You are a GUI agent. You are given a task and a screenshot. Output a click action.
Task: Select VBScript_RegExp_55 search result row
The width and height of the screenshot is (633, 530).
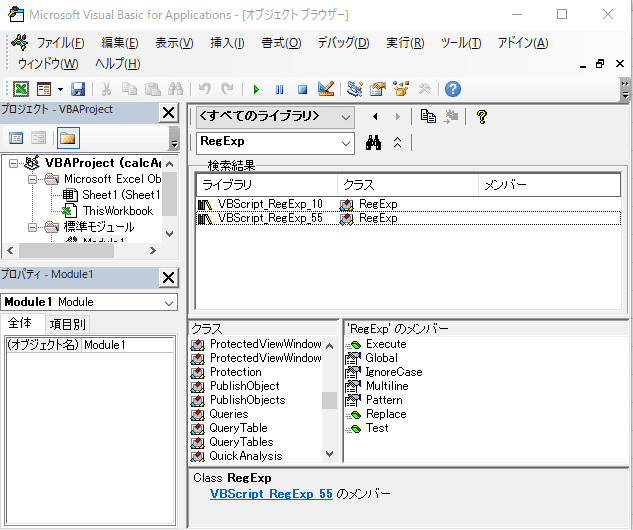point(409,218)
